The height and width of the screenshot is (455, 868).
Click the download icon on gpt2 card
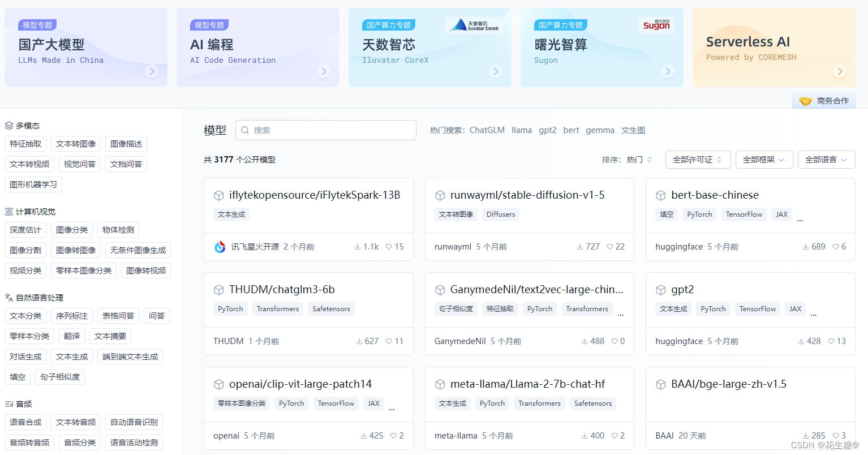click(x=801, y=341)
